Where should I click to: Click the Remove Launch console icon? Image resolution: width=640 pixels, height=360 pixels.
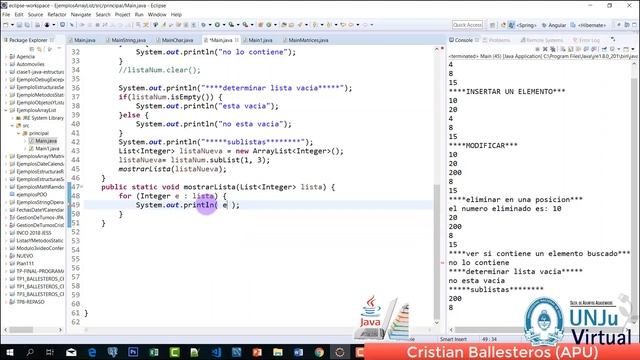[x=545, y=49]
